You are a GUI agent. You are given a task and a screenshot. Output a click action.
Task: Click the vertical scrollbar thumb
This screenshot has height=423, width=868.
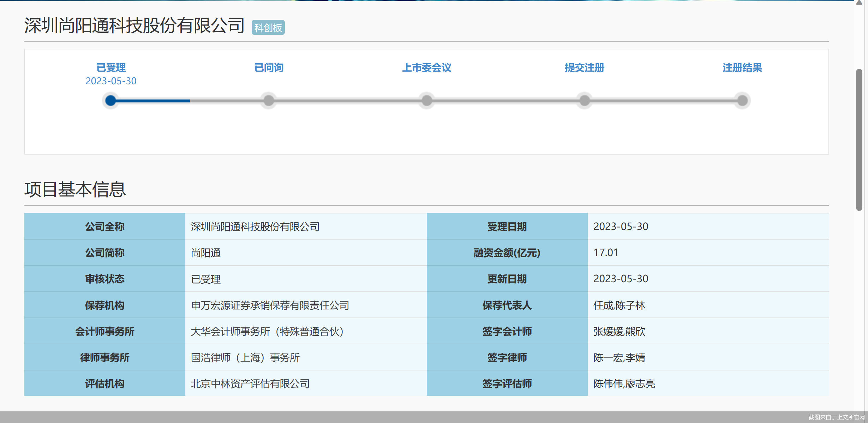pos(859,139)
